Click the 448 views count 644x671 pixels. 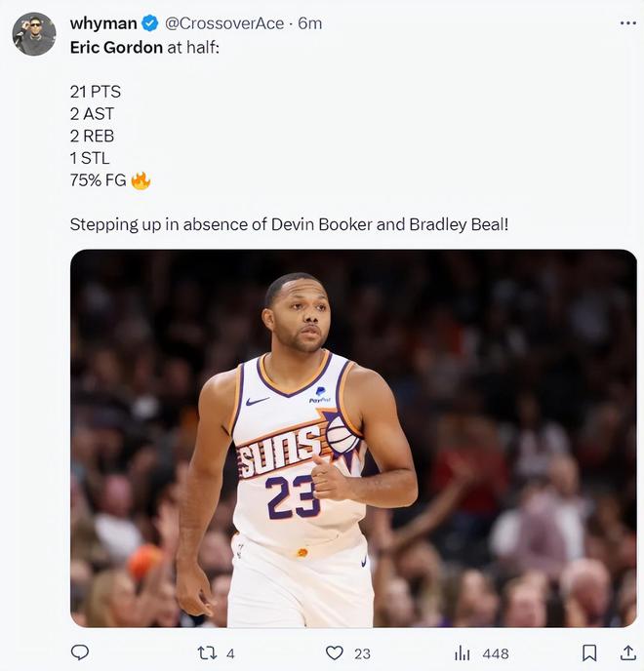click(495, 653)
